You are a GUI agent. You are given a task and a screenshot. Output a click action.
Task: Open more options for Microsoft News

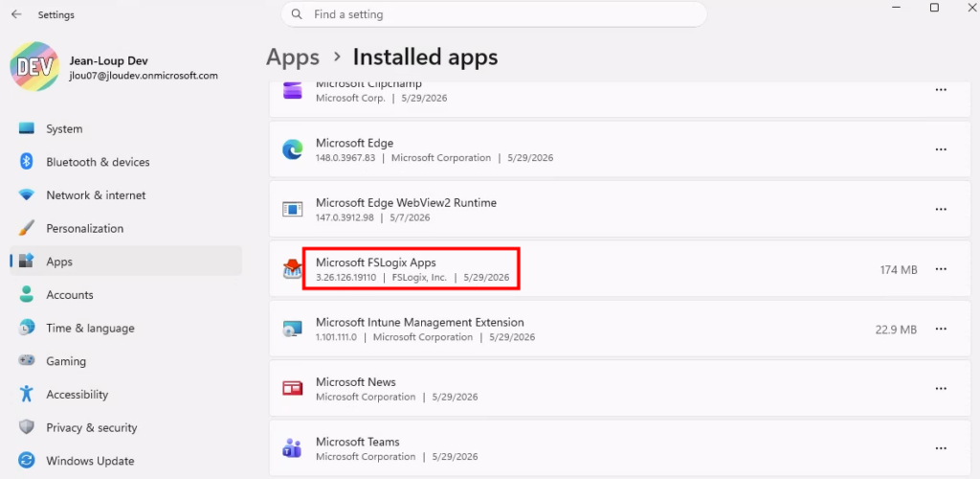tap(941, 388)
